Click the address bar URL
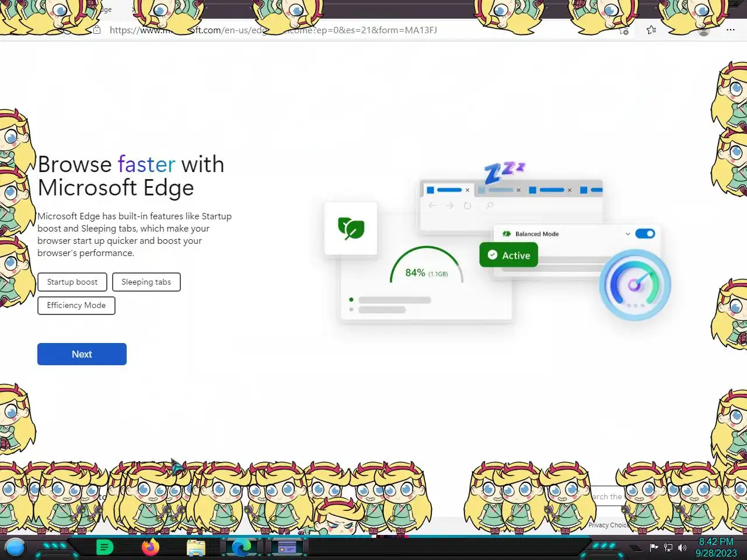747x560 pixels. (x=273, y=30)
